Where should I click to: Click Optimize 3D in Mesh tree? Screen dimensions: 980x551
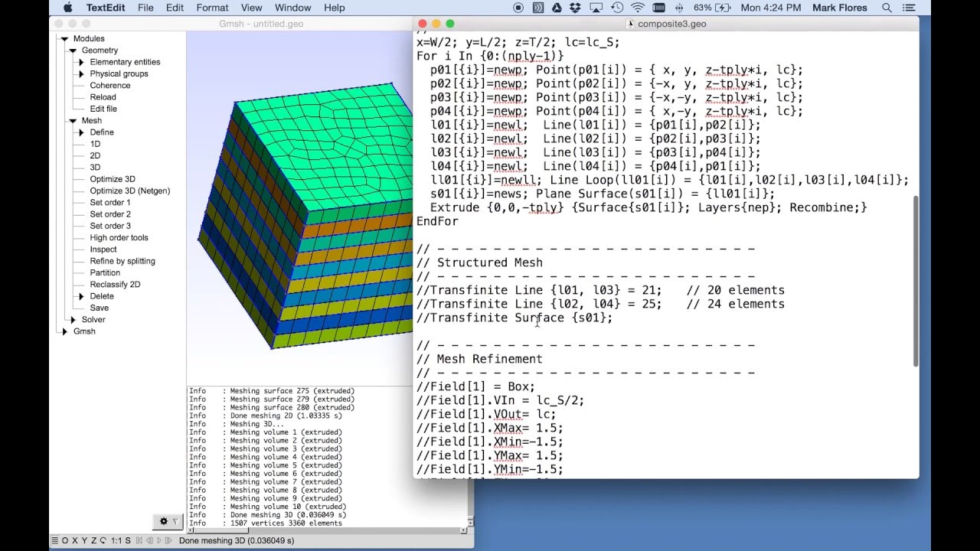coord(113,179)
